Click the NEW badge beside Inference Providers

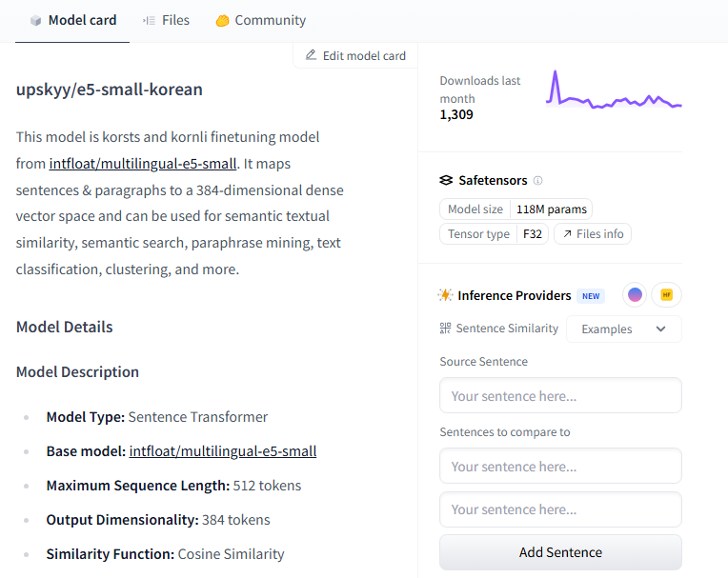592,296
